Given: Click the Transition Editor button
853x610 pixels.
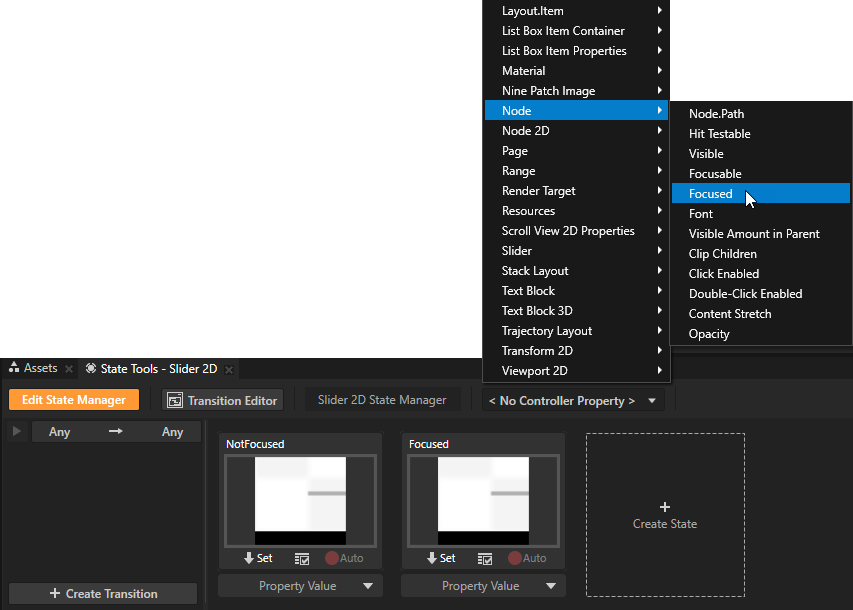Looking at the screenshot, I should (x=223, y=400).
